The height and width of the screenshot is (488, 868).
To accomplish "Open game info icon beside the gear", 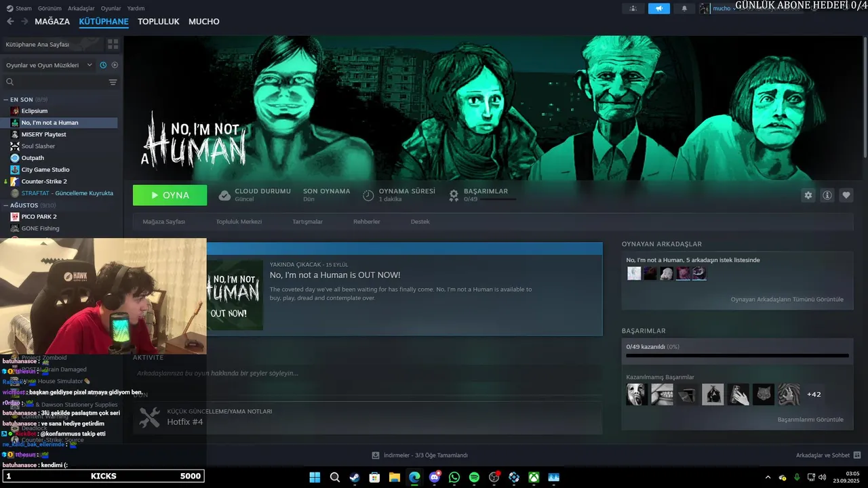I will 827,195.
